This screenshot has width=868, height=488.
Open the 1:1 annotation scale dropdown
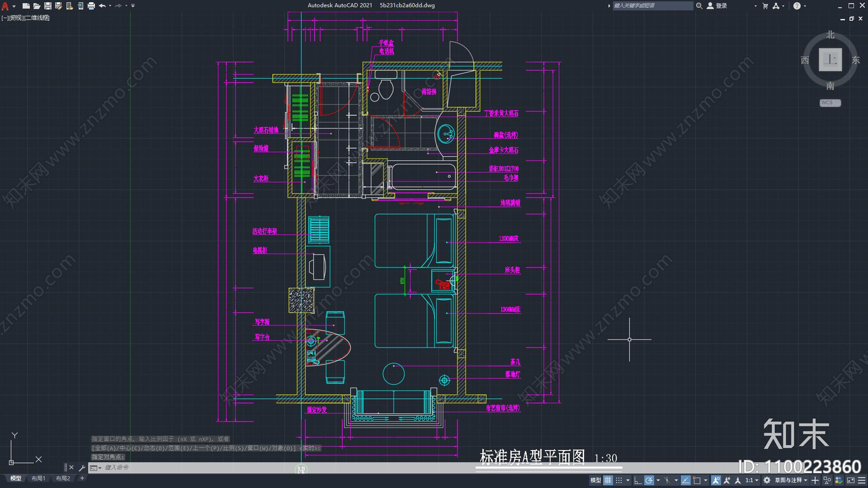[752, 480]
